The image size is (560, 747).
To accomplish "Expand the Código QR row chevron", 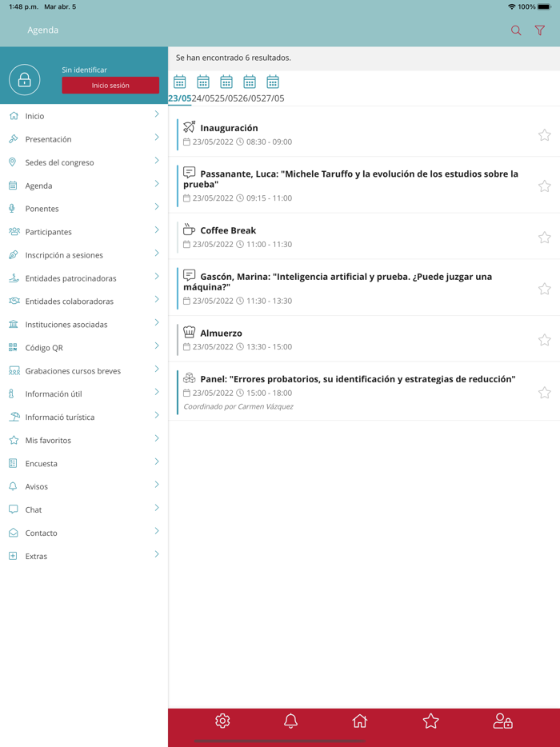I will (x=156, y=346).
